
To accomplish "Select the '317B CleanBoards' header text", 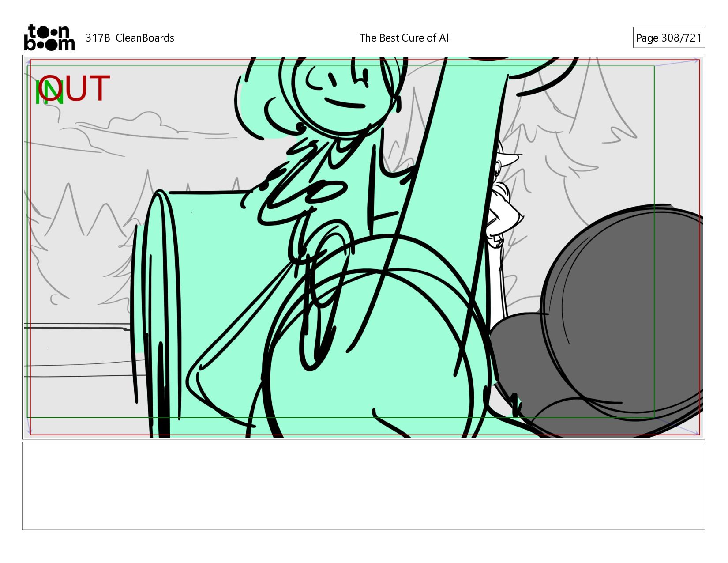I will (x=130, y=38).
